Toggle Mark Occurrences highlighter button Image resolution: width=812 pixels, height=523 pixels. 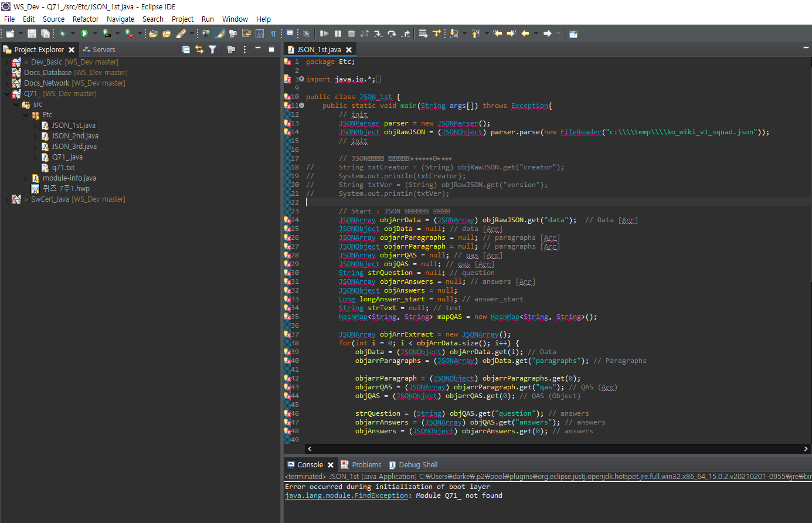click(x=219, y=34)
